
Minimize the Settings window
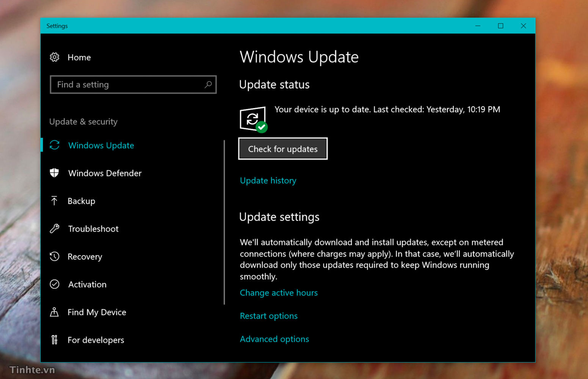pos(478,26)
